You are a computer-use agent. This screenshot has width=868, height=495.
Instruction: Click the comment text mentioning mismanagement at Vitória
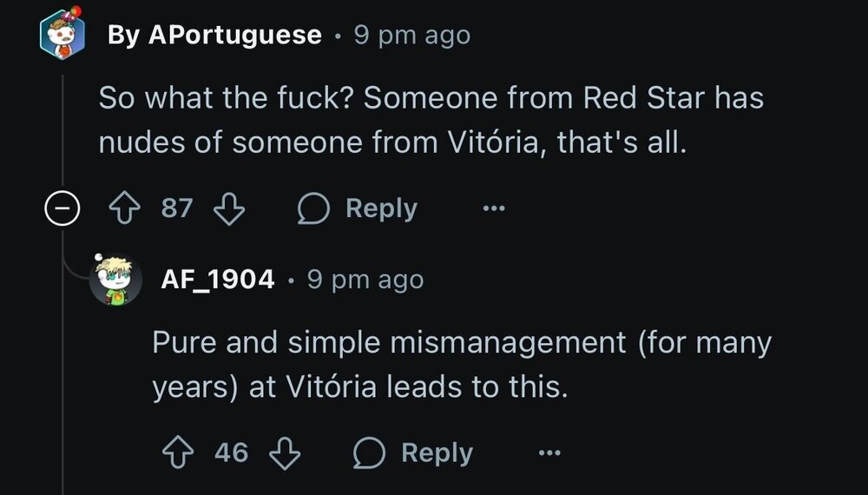click(462, 365)
